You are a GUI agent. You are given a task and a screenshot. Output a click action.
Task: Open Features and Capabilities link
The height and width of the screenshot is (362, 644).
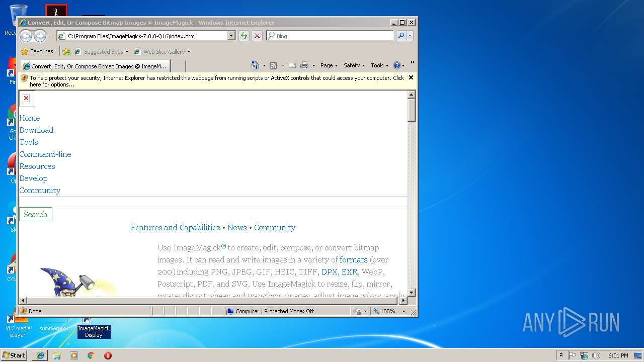176,228
